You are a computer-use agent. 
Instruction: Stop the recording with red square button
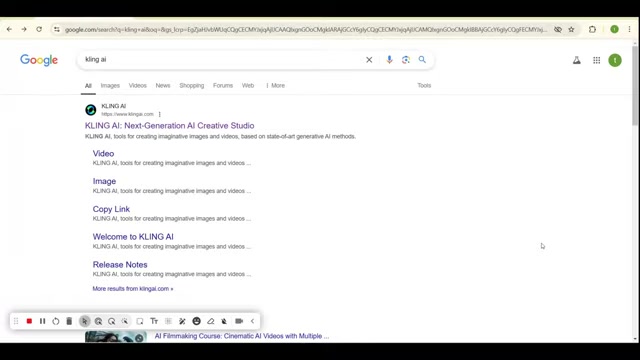point(29,321)
